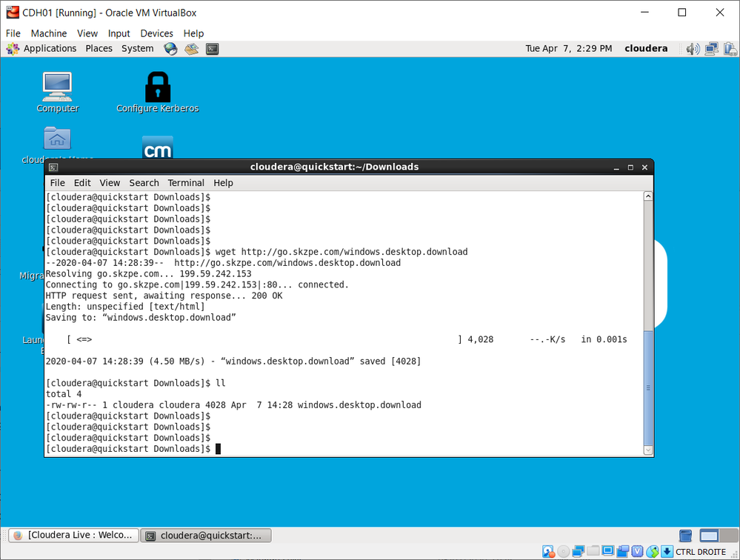Open the terminal's Help menu
Image resolution: width=740 pixels, height=560 pixels.
(x=223, y=183)
